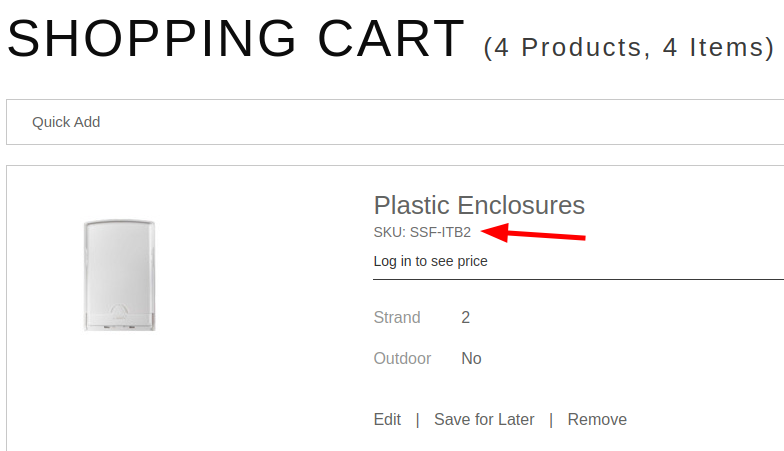This screenshot has height=451, width=784.
Task: Click the 4 Products, 4 Items count
Action: tap(629, 47)
